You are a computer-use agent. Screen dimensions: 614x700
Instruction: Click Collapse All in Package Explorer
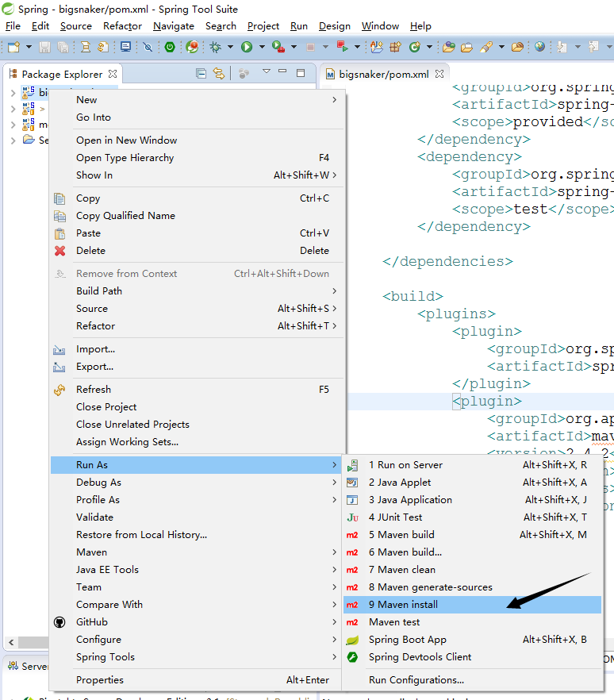[x=201, y=73]
